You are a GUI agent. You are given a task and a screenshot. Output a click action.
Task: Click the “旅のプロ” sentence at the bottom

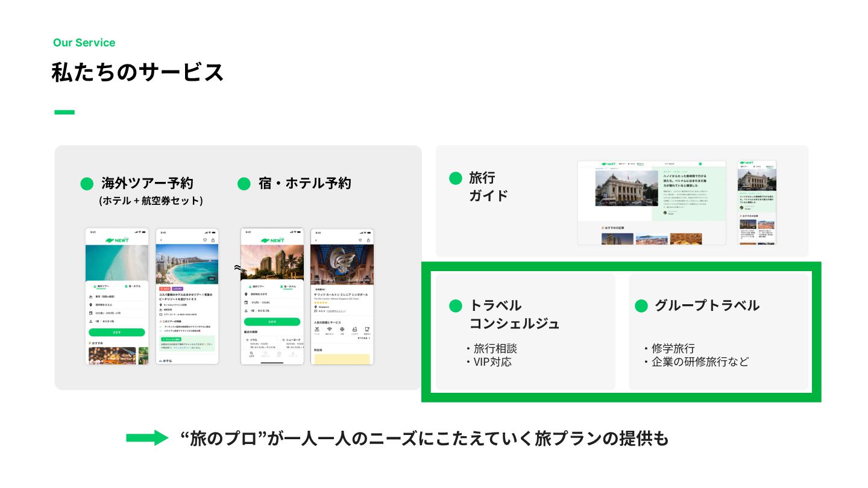click(x=424, y=439)
